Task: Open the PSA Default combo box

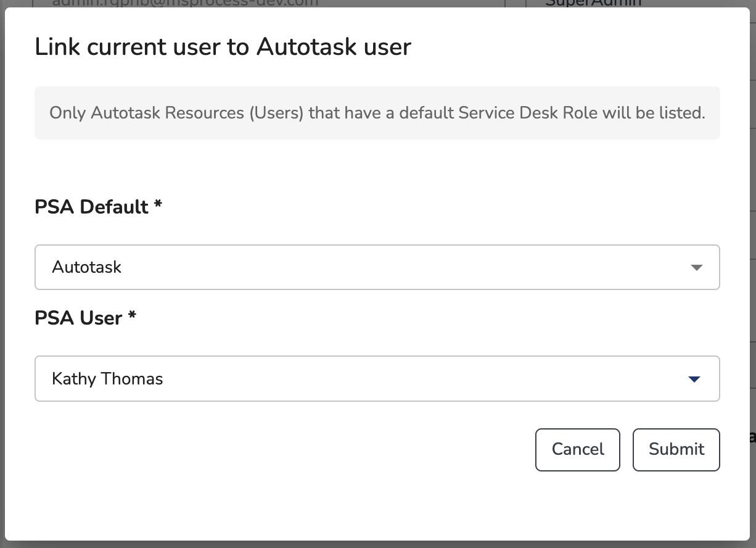Action: click(376, 267)
